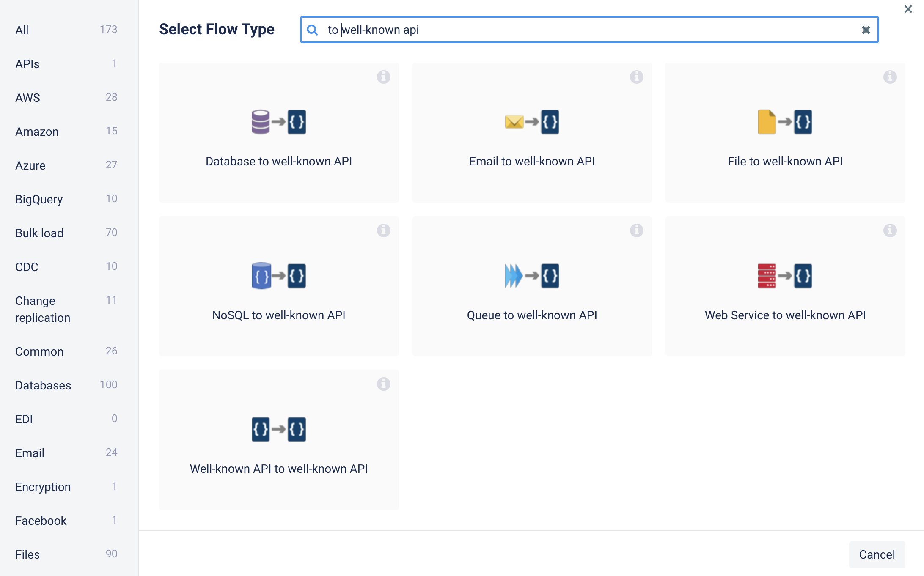Show All flow types category
Viewport: 924px width, 576px height.
coord(22,30)
